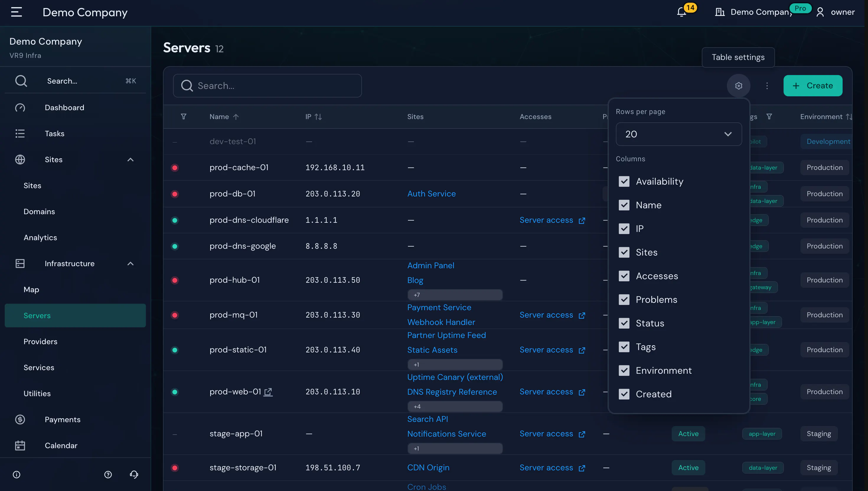Click the help question mark icon
Viewport: 868px width, 491px height.
click(x=108, y=474)
